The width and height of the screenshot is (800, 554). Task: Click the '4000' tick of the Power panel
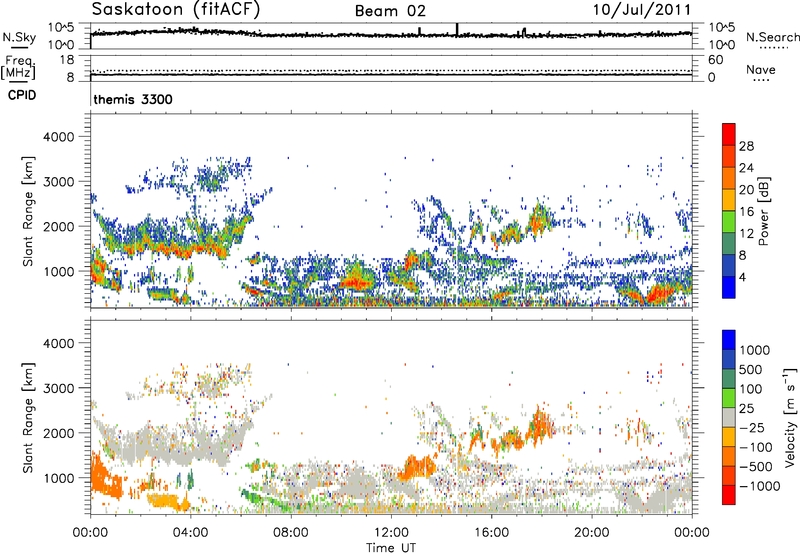(x=59, y=137)
